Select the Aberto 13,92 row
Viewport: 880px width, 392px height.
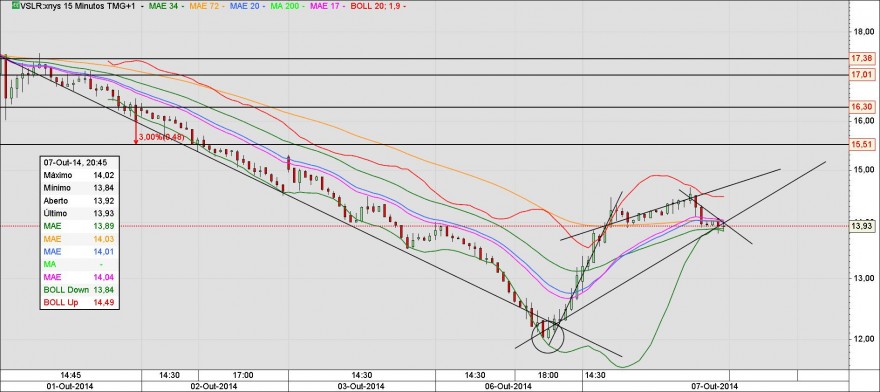[79, 200]
